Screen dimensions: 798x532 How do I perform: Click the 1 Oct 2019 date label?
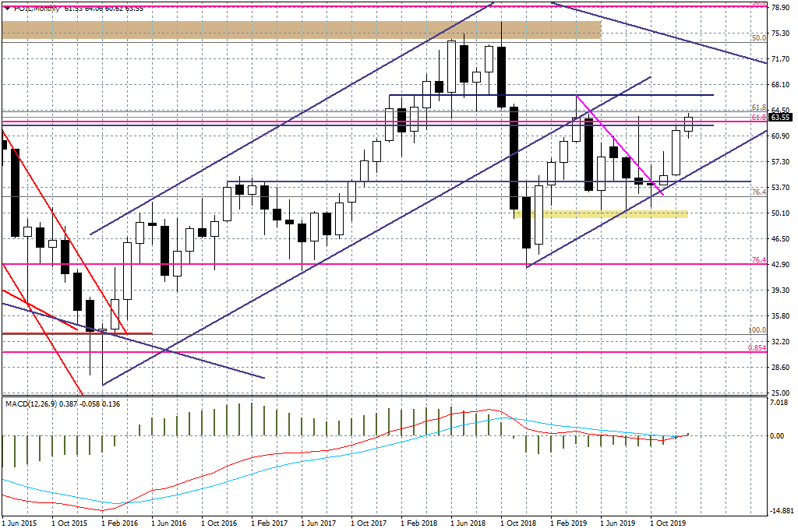pyautogui.click(x=669, y=524)
